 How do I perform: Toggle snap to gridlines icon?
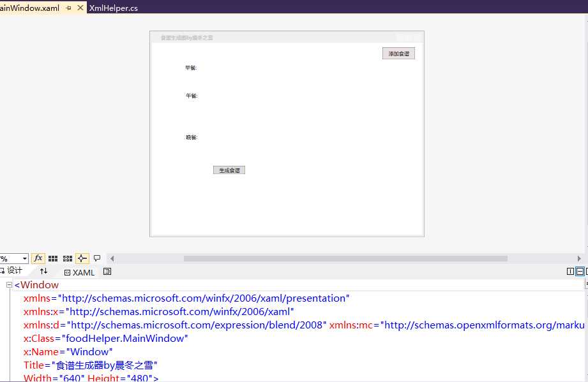click(68, 258)
